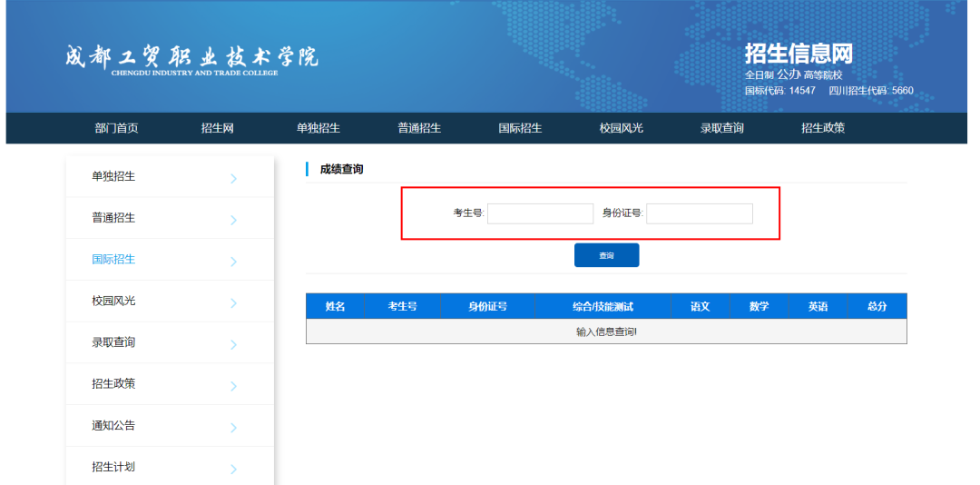Open 单独招生 in the top navigation bar
The image size is (980, 485).
[318, 128]
